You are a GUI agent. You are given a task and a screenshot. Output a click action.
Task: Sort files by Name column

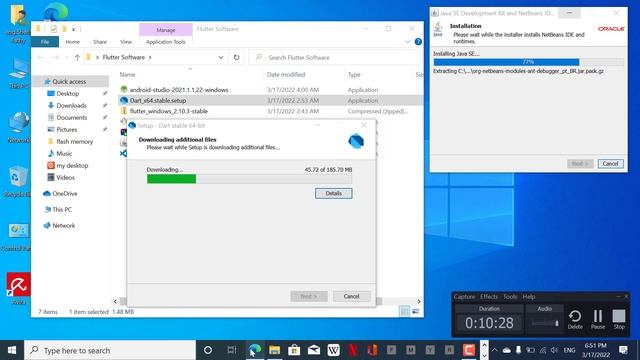click(x=127, y=75)
